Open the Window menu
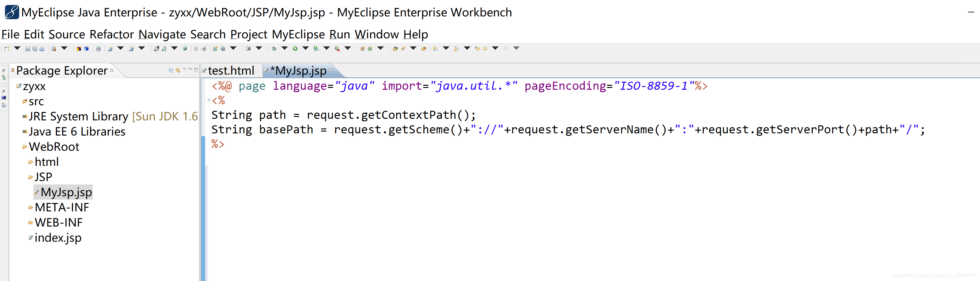 (x=377, y=34)
